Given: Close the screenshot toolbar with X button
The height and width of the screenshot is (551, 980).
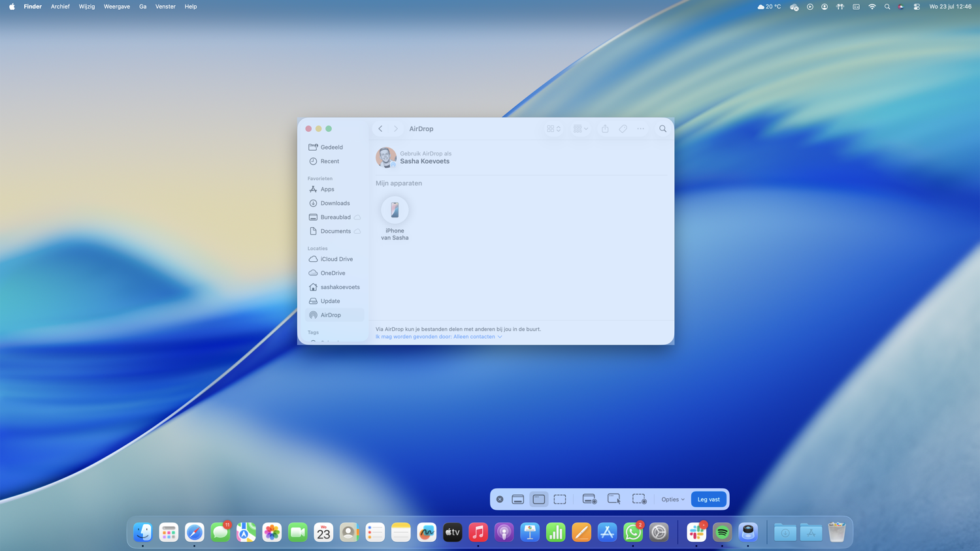Looking at the screenshot, I should click(500, 499).
